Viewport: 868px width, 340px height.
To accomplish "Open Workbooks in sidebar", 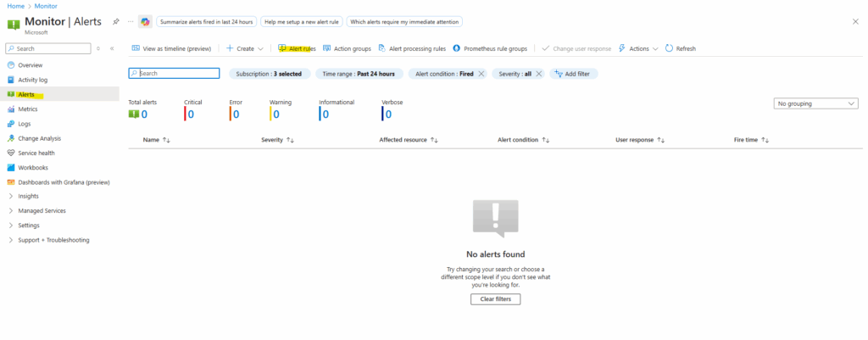I will [33, 167].
